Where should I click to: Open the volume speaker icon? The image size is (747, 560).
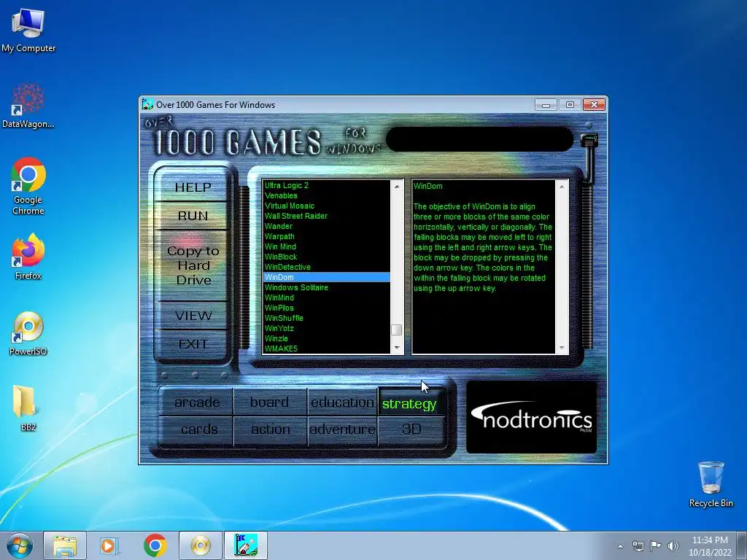(x=673, y=546)
